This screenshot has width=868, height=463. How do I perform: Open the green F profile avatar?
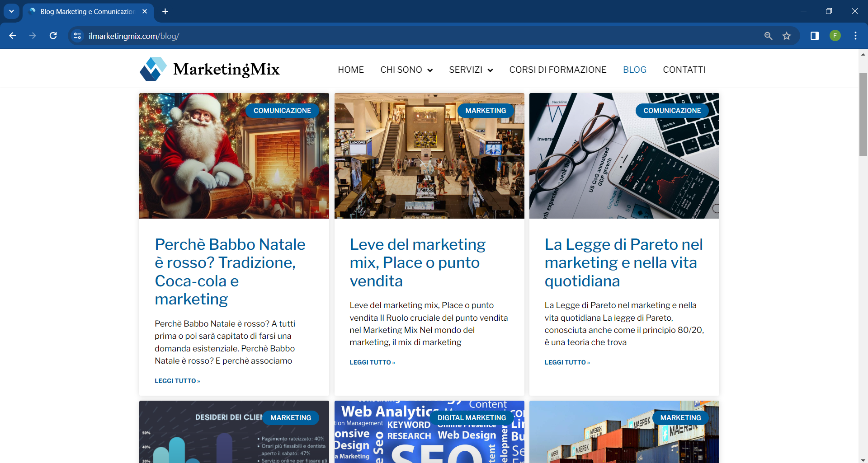(x=835, y=36)
